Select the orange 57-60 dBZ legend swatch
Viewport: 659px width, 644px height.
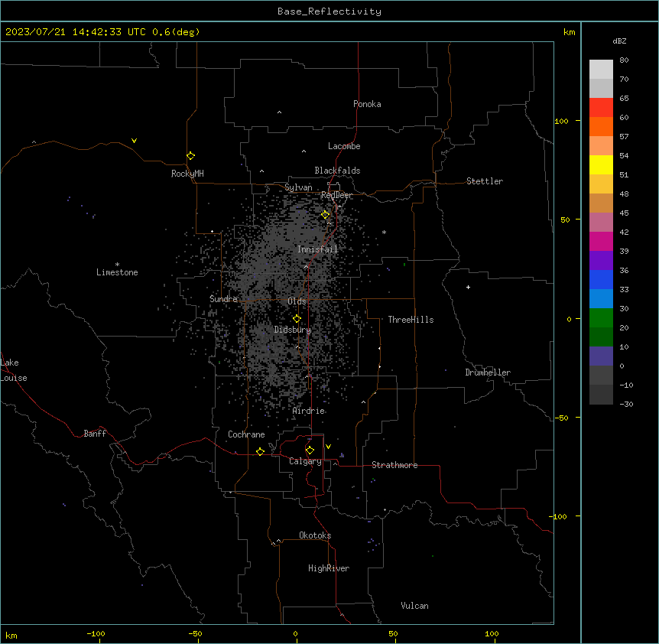(601, 126)
